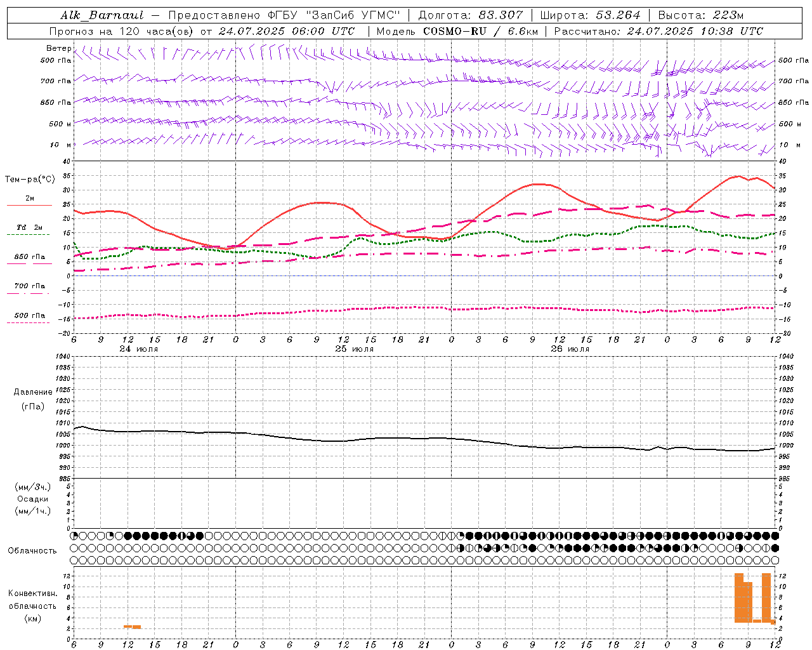The width and height of the screenshot is (812, 650).
Task: Click the "25 июля" date label
Action: 354,349
